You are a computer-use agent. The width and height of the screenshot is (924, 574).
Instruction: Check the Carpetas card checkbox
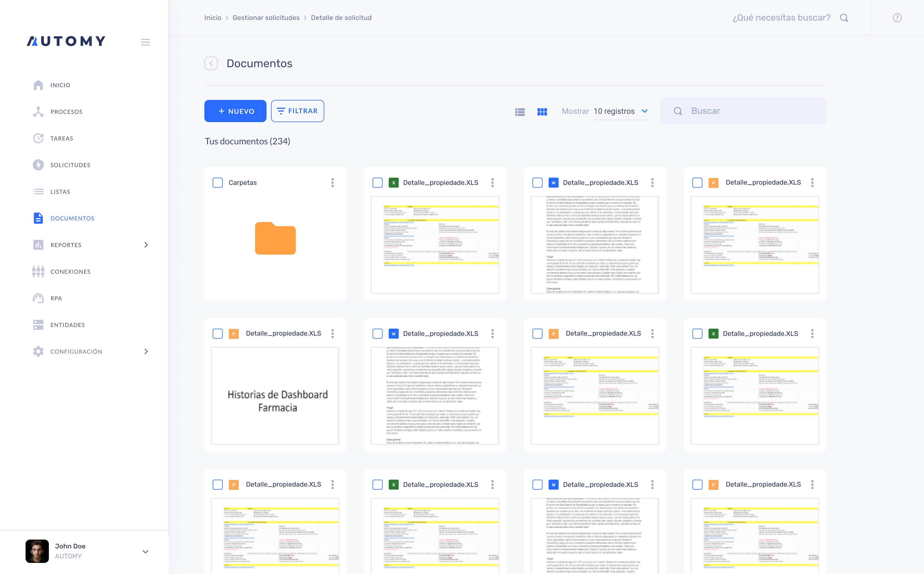(217, 183)
